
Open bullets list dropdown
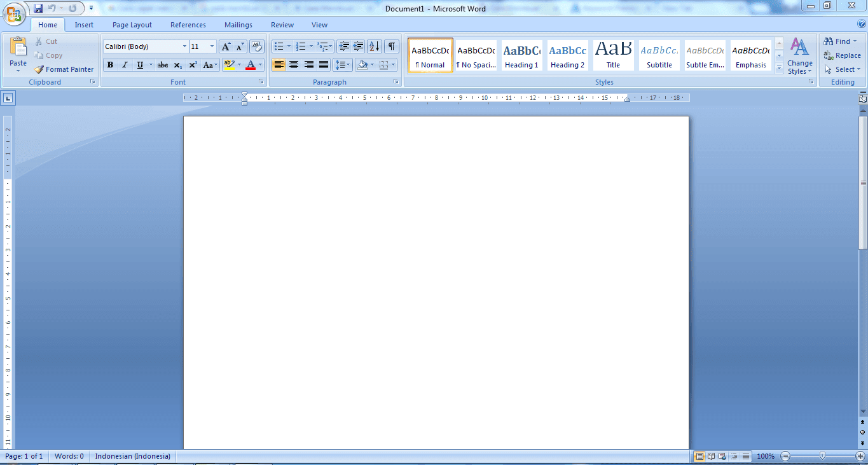click(289, 46)
